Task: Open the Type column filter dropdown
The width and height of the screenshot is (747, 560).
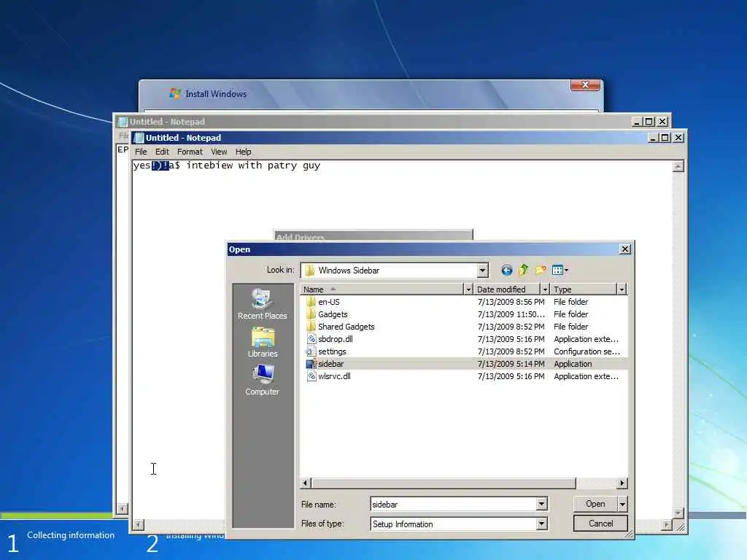Action: point(622,289)
